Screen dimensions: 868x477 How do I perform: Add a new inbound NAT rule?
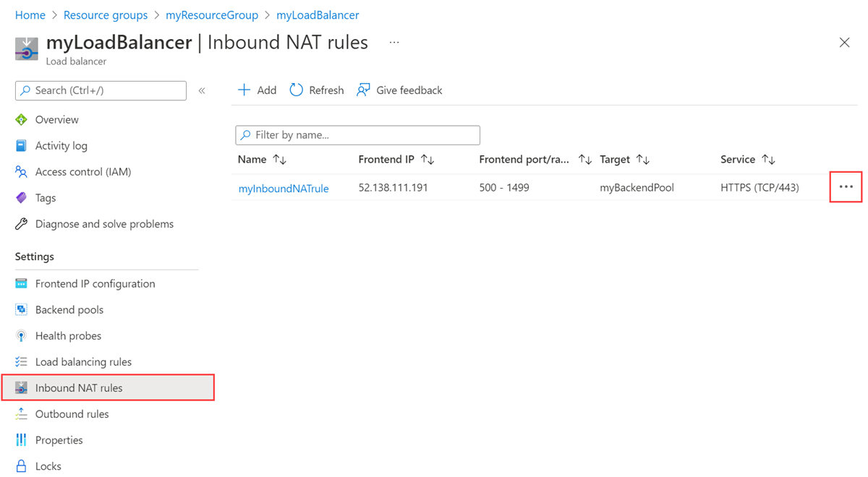tap(257, 90)
